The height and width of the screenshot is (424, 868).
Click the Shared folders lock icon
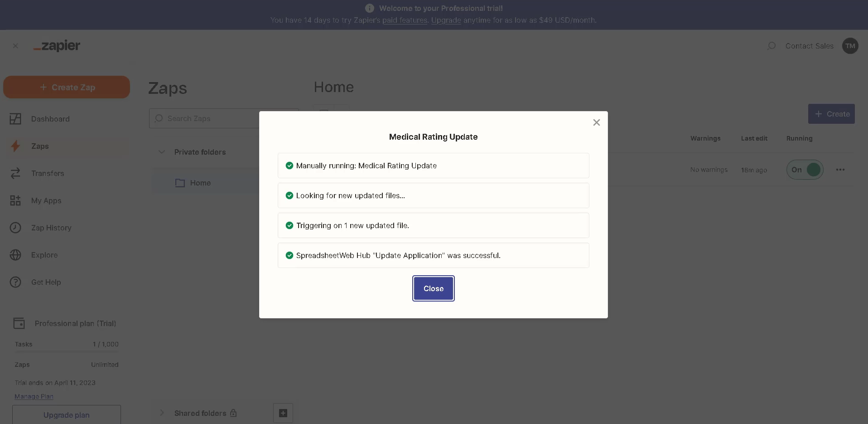pyautogui.click(x=233, y=413)
